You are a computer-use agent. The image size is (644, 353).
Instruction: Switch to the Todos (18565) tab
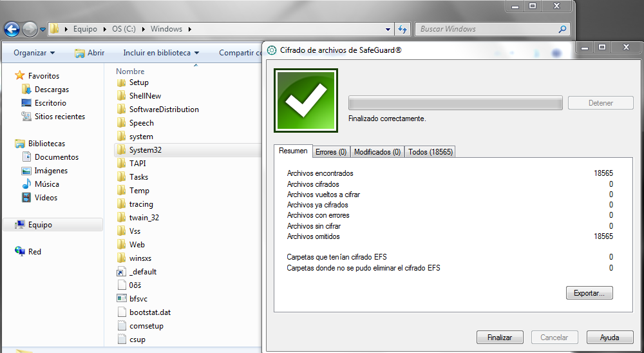tap(430, 152)
